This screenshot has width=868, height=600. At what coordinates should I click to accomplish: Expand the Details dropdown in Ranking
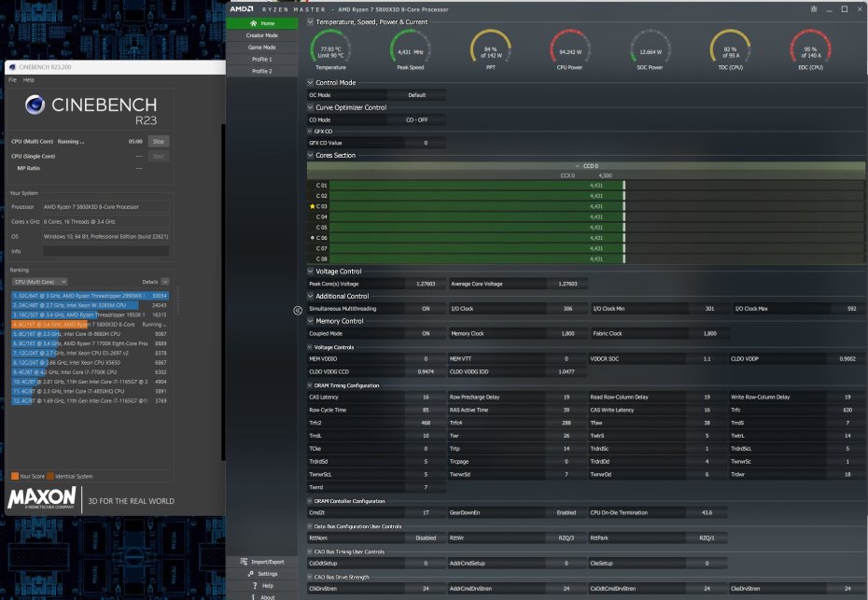click(x=165, y=281)
